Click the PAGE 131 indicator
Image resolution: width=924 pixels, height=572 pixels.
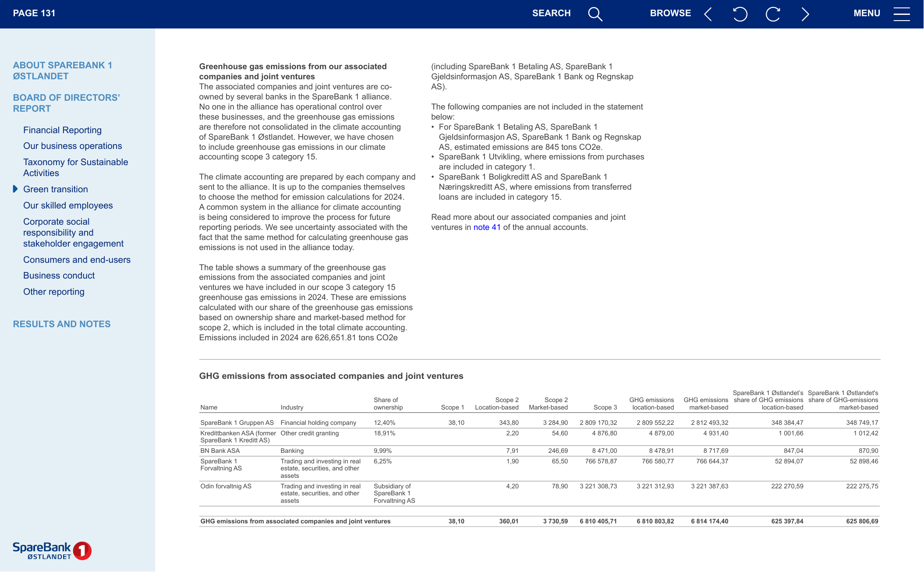point(34,13)
